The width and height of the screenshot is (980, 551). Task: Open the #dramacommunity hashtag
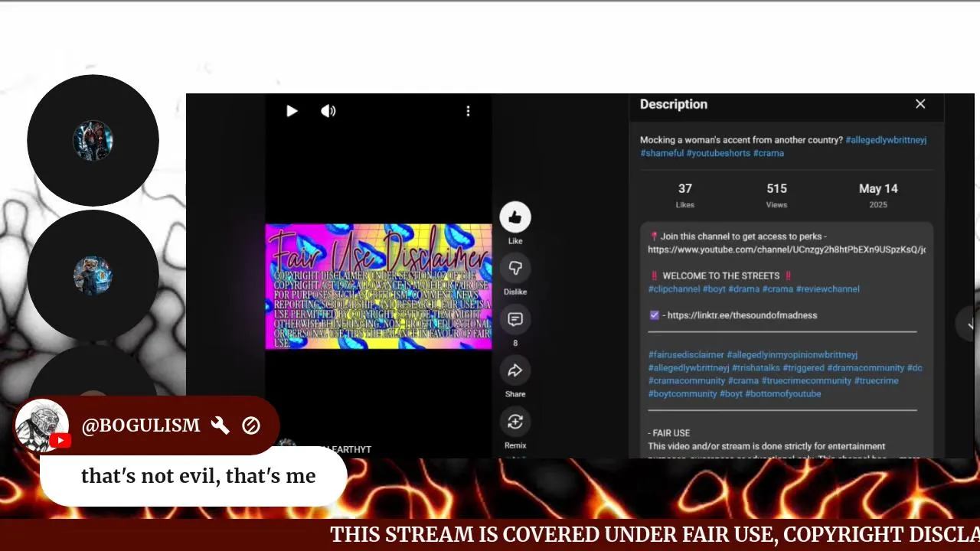pos(866,368)
